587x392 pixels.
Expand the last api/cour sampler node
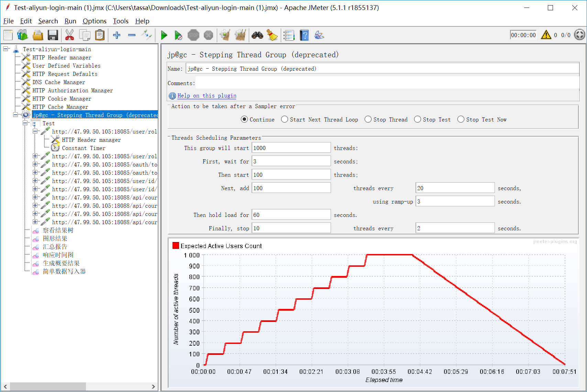point(35,222)
